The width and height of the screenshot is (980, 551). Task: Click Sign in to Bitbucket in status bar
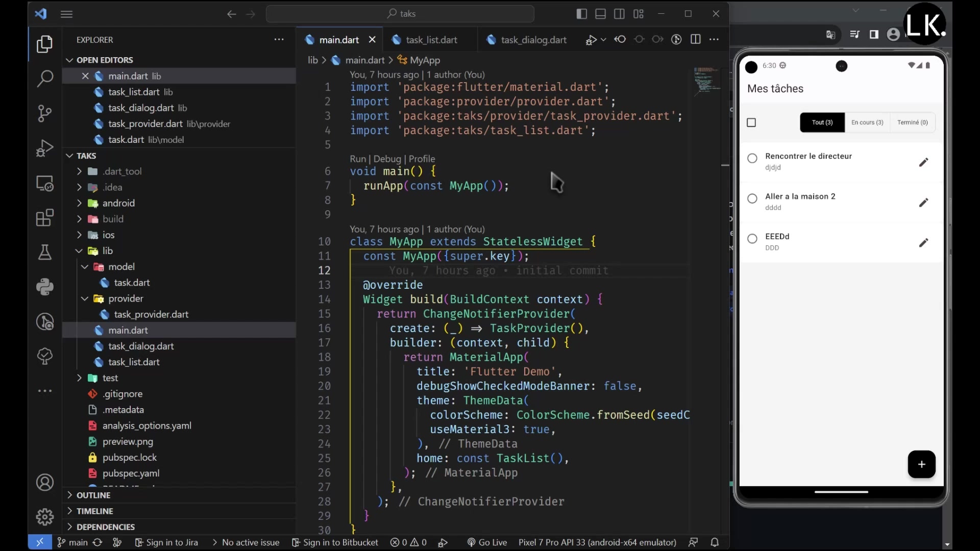(x=335, y=542)
